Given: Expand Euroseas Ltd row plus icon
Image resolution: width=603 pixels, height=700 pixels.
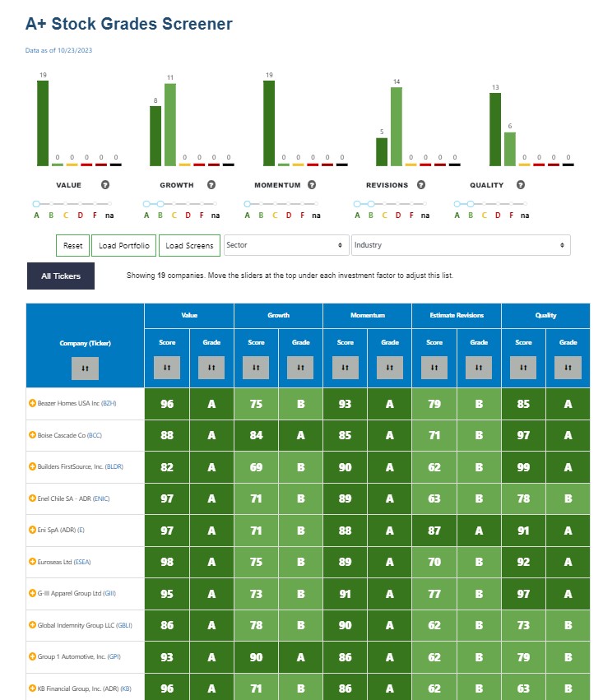Looking at the screenshot, I should (x=32, y=562).
